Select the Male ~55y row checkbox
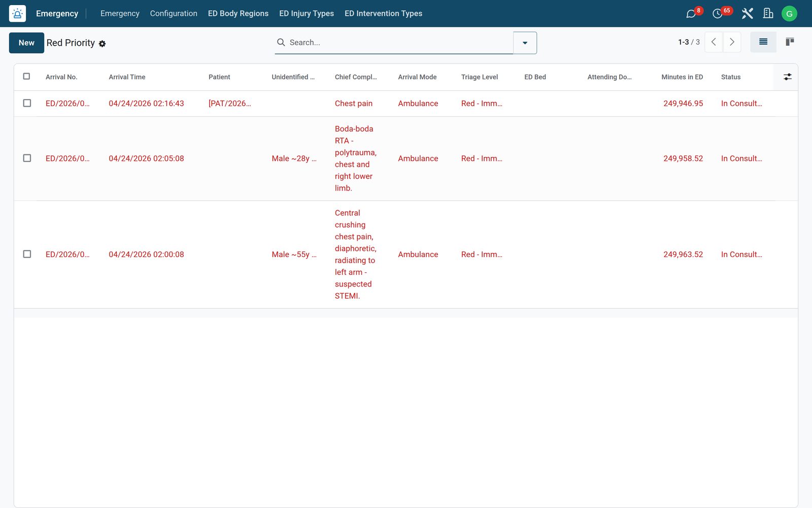Screen dimensions: 812x508 (x=27, y=254)
